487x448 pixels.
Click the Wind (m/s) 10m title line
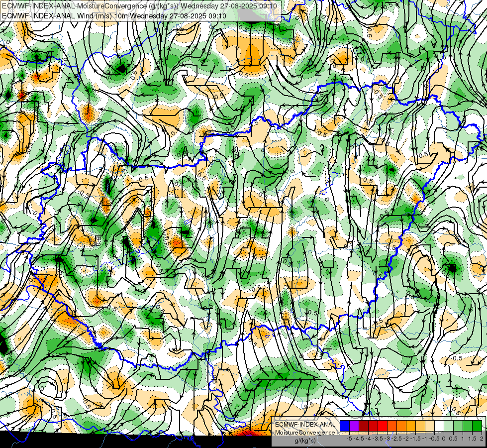[114, 15]
